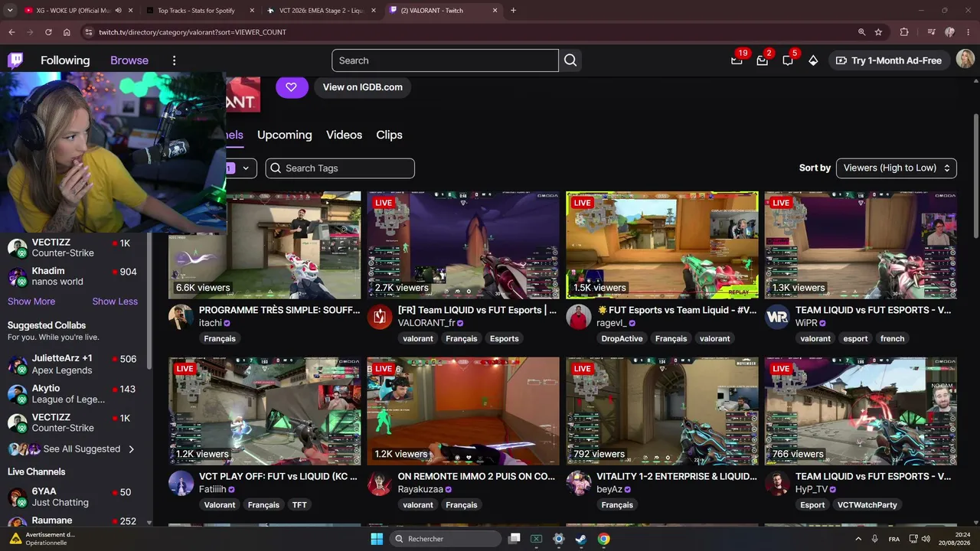Image resolution: width=980 pixels, height=551 pixels.
Task: Open the DropActive tag under ragevl_
Action: (622, 338)
